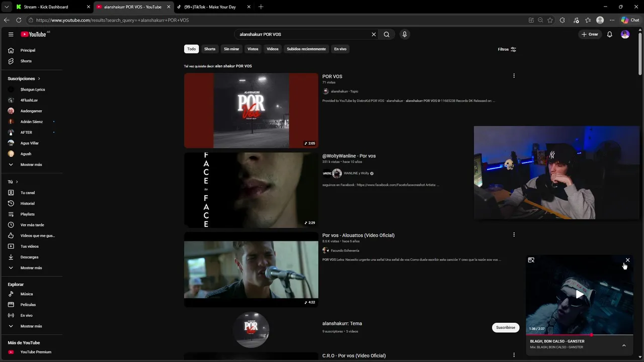Screen dimensions: 644x362
Task: Open the YouTube hamburger guide menu
Action: [11, 34]
